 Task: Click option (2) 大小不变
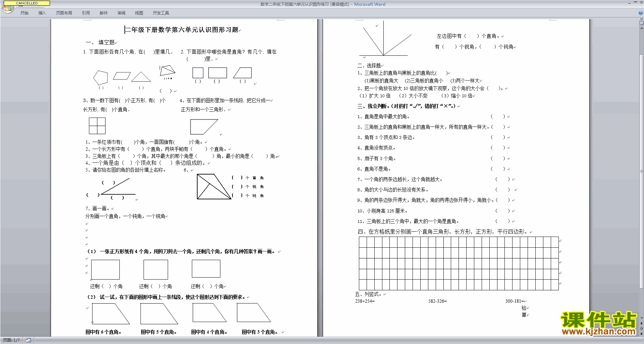(x=413, y=96)
